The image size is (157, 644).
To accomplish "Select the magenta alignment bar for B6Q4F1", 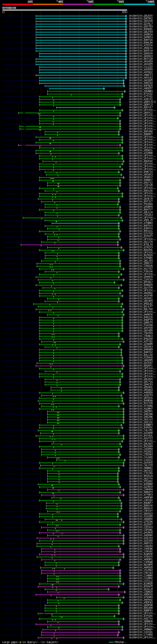I will (80, 366).
